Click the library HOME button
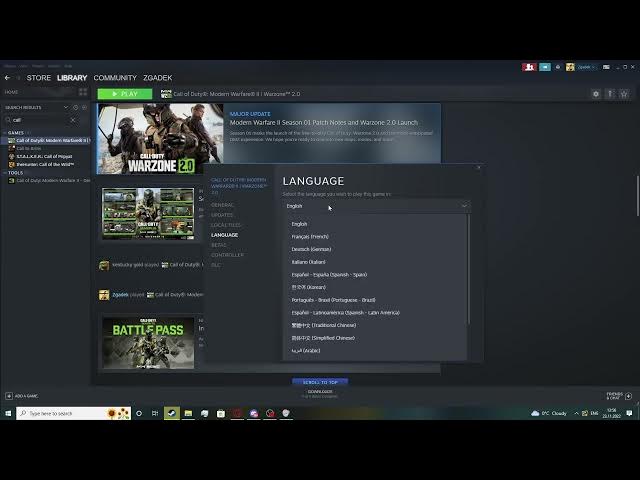 11,92
